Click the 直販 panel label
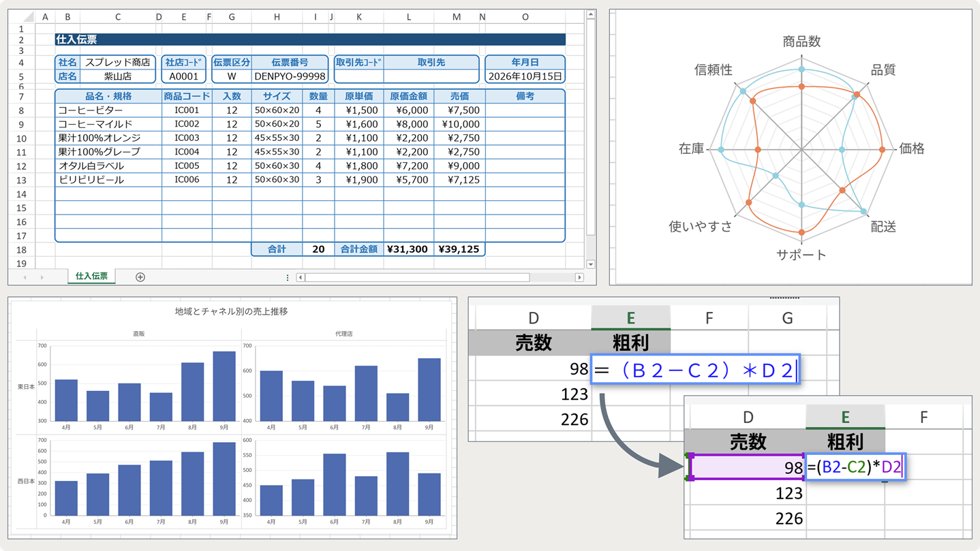Image resolution: width=980 pixels, height=551 pixels. tap(139, 334)
